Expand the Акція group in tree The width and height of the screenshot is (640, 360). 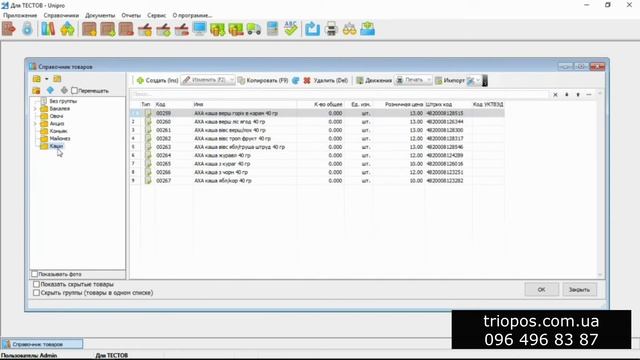pos(35,124)
